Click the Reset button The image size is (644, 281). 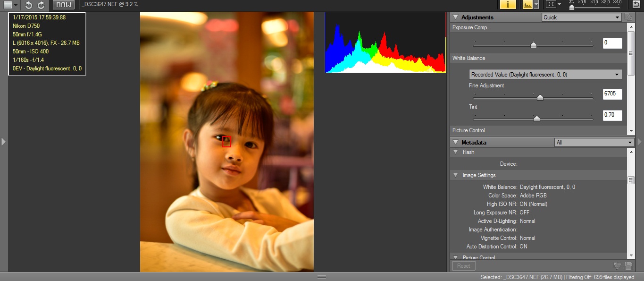pos(463,266)
